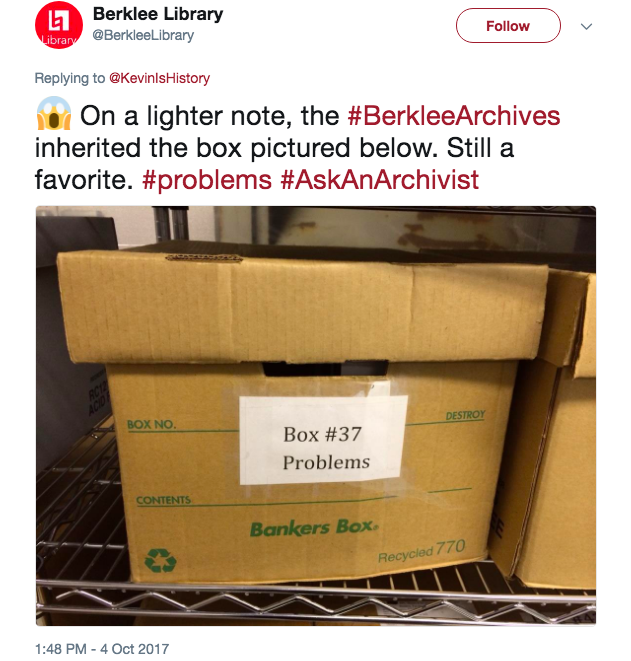Click the CONTENTS label on the box

(164, 500)
